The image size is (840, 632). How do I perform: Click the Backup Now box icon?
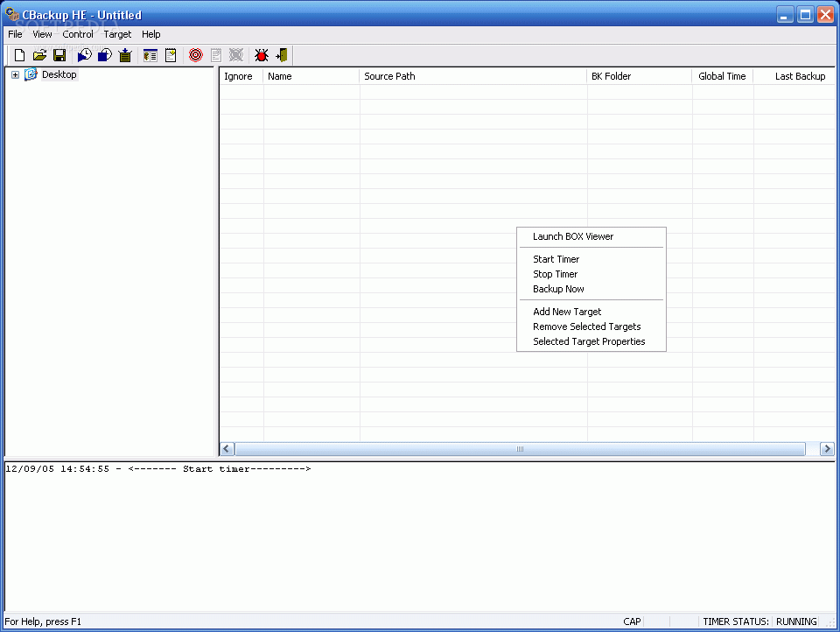125,54
